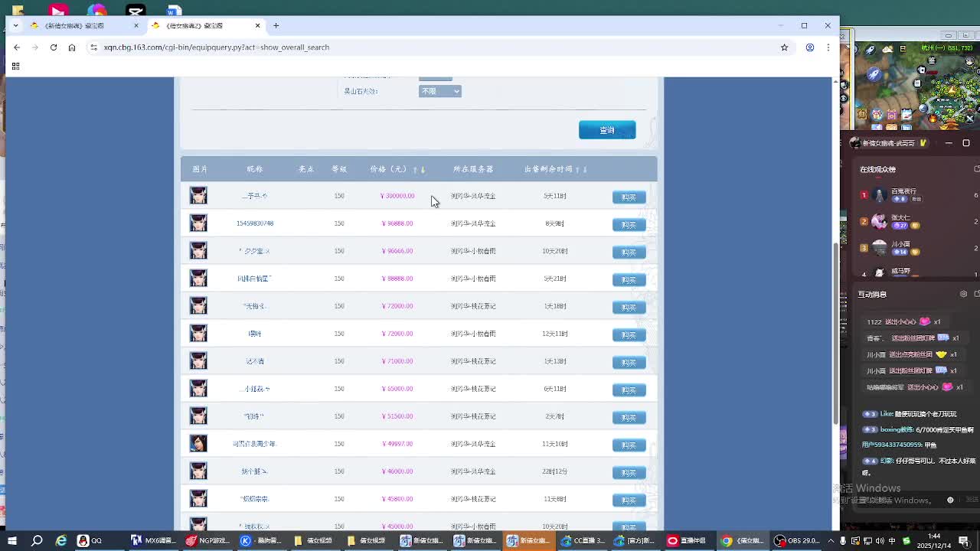Click the browser reload icon
Image resolution: width=980 pixels, height=551 pixels.
click(x=54, y=47)
